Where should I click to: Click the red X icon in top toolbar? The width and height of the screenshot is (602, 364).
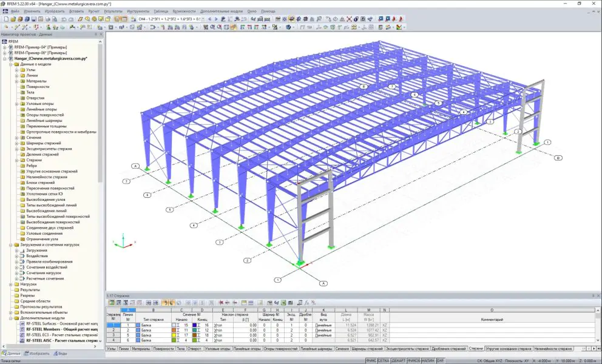tap(349, 19)
